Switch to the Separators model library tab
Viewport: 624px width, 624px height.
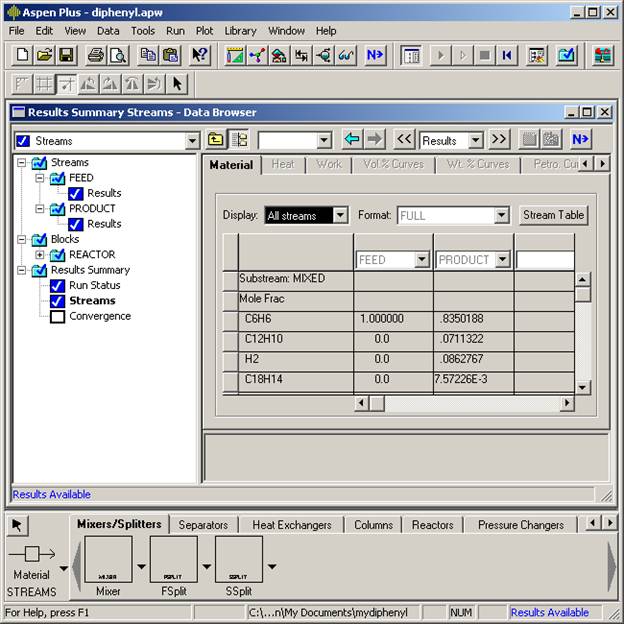click(203, 525)
